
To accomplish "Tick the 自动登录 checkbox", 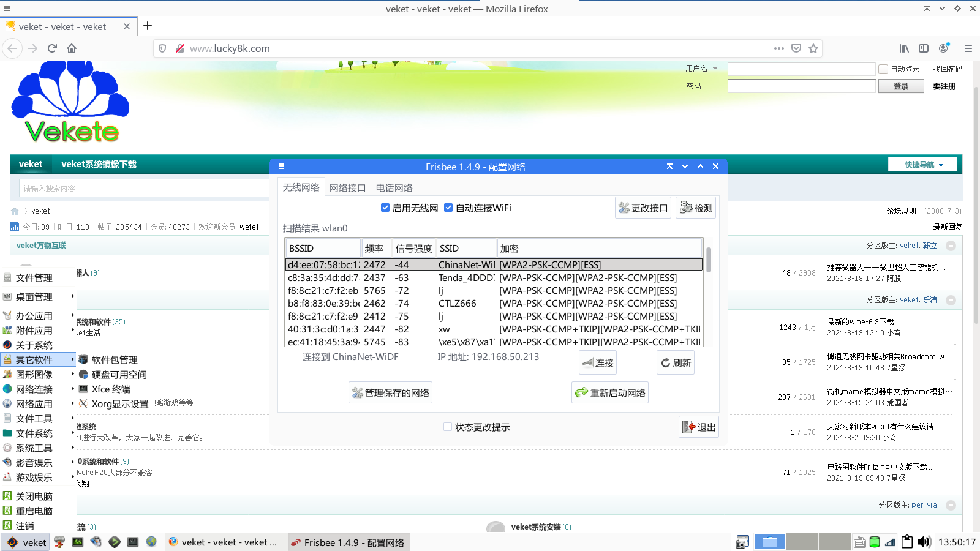I will pyautogui.click(x=883, y=69).
